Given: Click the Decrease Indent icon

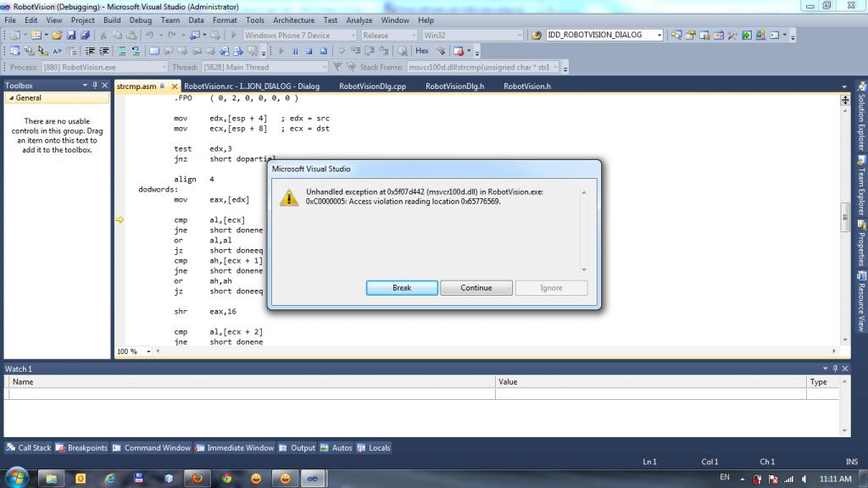Looking at the screenshot, I should (x=90, y=51).
